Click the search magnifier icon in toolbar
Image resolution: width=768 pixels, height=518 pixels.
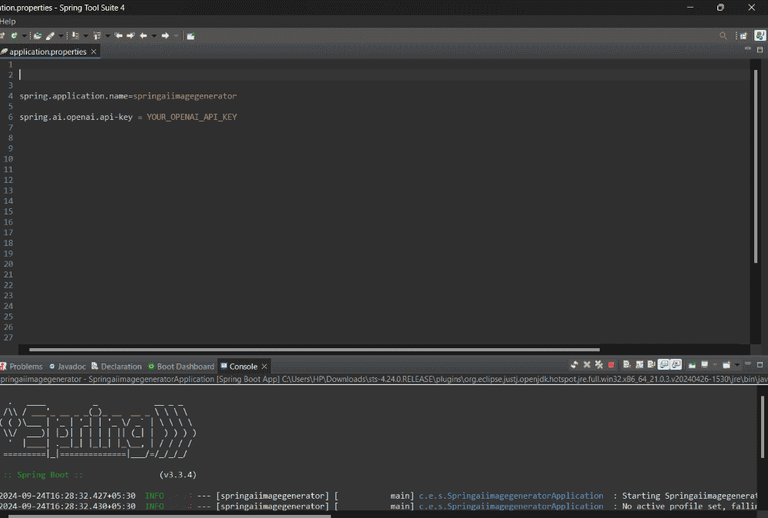[724, 36]
